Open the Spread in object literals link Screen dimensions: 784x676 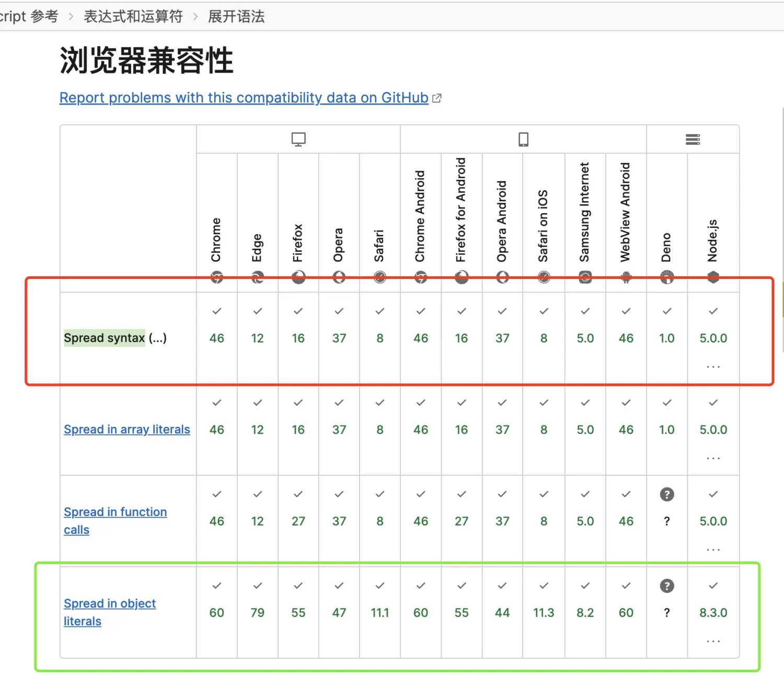[110, 603]
